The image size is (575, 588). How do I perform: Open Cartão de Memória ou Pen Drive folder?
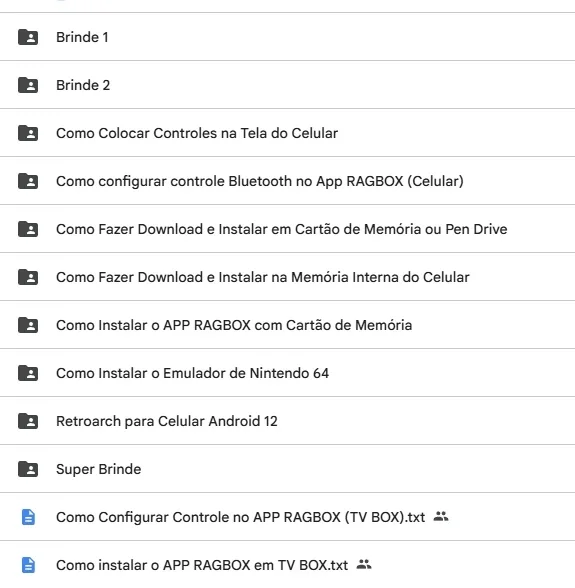click(x=282, y=229)
